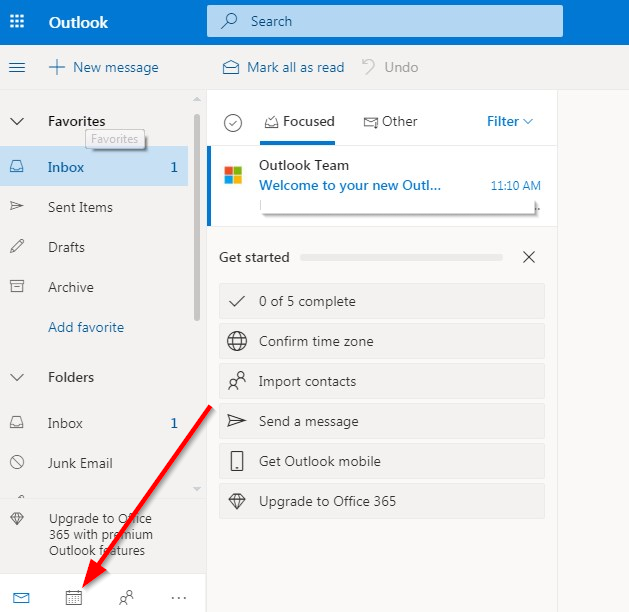Click the Archive box icon
The image size is (629, 612).
17,286
